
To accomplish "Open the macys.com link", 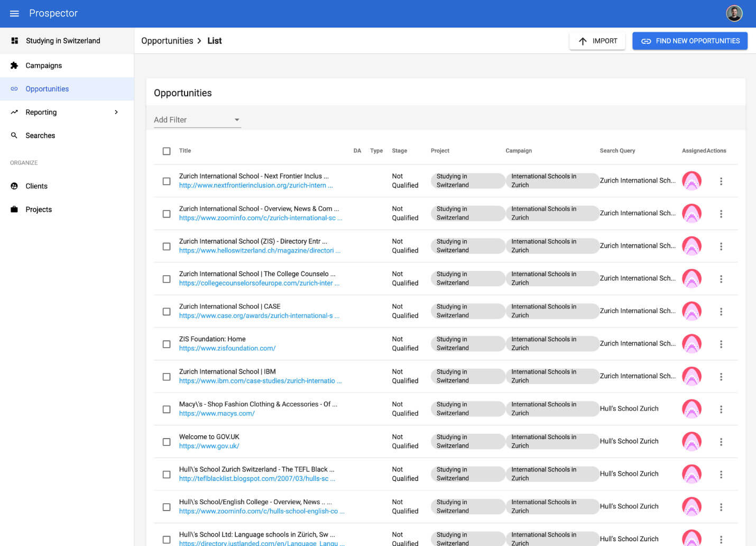I will [x=217, y=414].
